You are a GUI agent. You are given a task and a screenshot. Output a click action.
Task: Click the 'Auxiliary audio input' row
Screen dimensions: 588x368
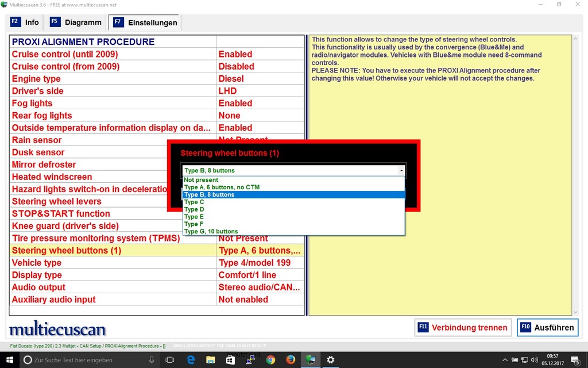coord(157,299)
